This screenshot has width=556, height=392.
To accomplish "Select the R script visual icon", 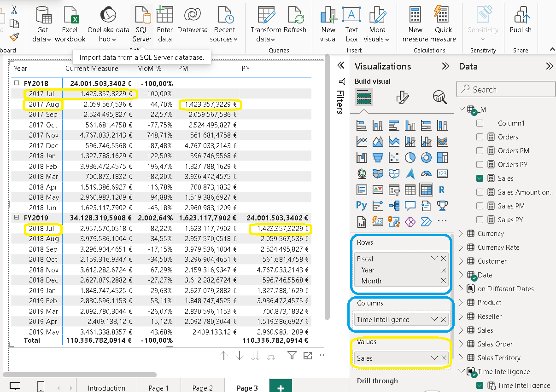I will coord(442,190).
